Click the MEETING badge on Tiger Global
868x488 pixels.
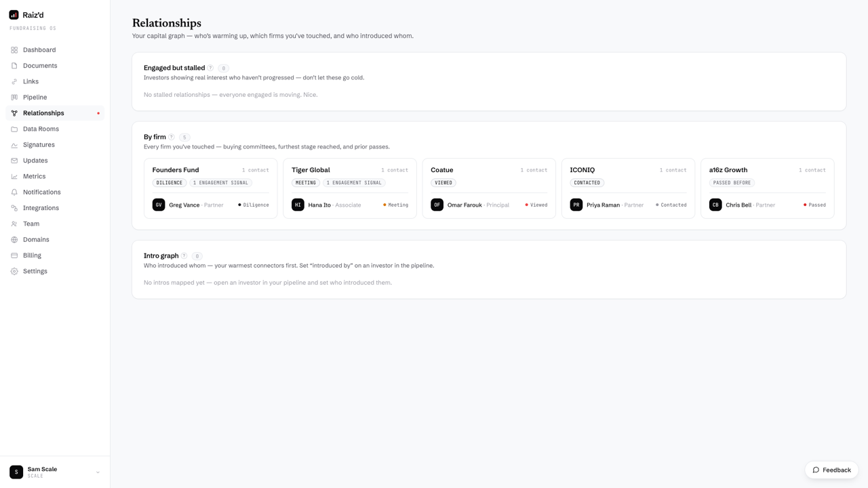tap(306, 183)
